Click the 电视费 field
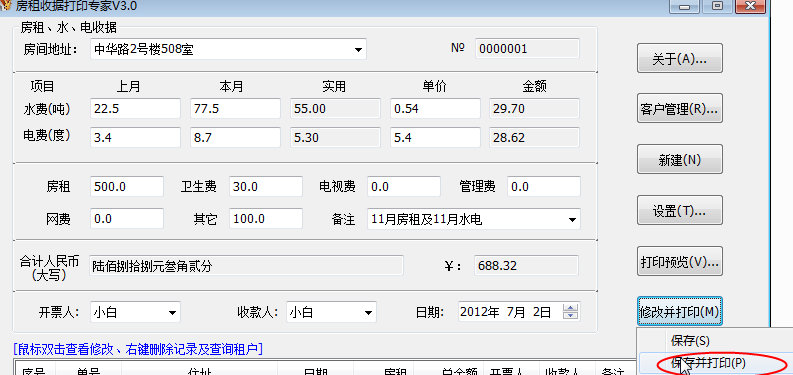Image resolution: width=793 pixels, height=375 pixels. 404,187
